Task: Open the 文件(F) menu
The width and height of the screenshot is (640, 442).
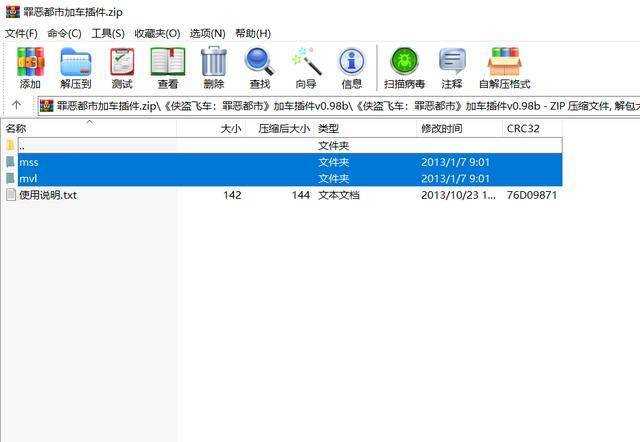Action: pyautogui.click(x=21, y=33)
